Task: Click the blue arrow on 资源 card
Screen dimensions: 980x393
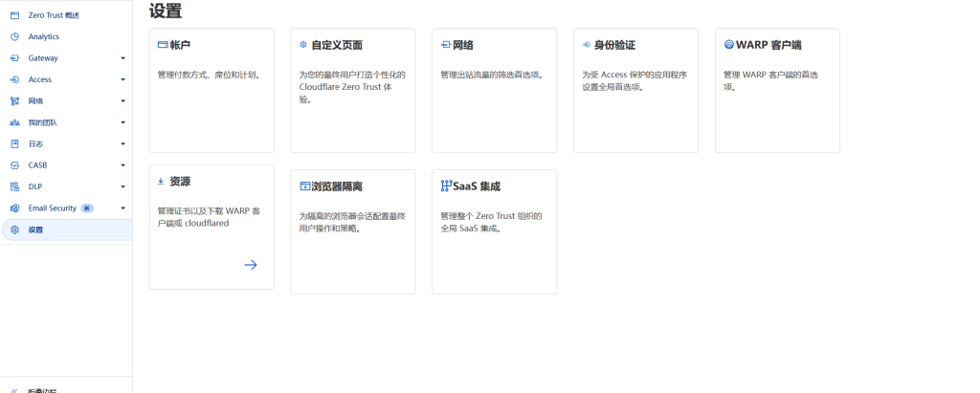Action: pyautogui.click(x=251, y=265)
